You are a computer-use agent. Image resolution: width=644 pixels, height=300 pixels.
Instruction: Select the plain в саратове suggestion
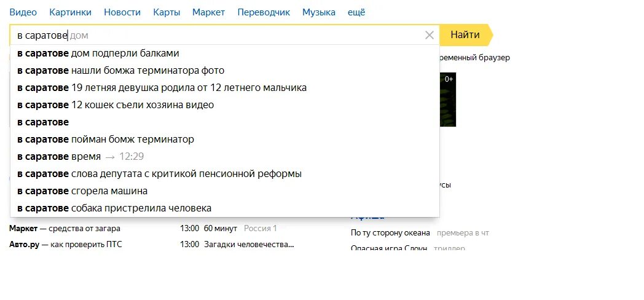(x=225, y=122)
